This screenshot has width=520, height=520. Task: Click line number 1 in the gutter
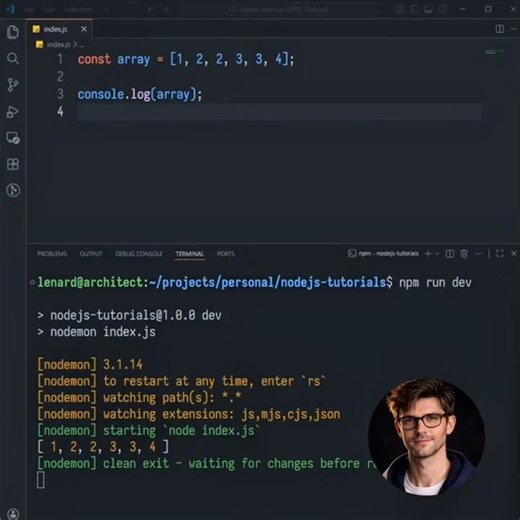[x=60, y=59]
